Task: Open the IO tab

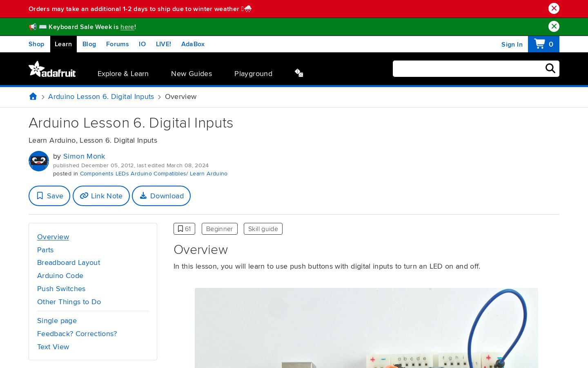Action: click(142, 44)
